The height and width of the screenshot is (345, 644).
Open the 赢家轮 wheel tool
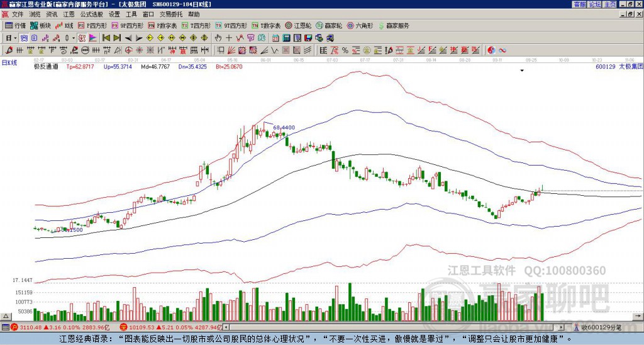pyautogui.click(x=330, y=25)
